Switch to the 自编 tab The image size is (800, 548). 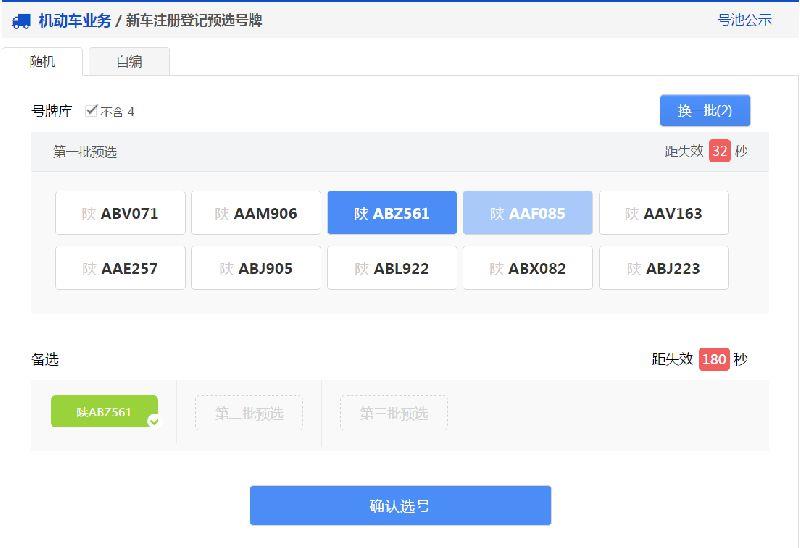click(x=129, y=62)
